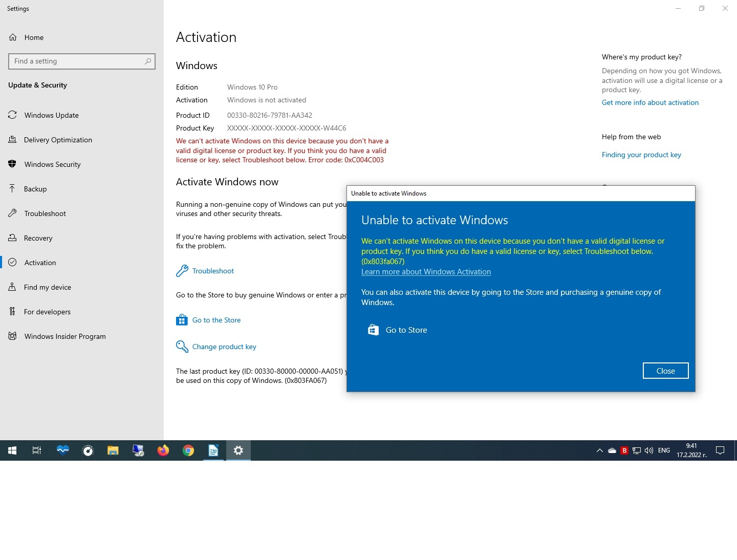Screen dimensions: 737x560
Task: Click the edition value Windows 10 Pro
Action: click(x=252, y=87)
